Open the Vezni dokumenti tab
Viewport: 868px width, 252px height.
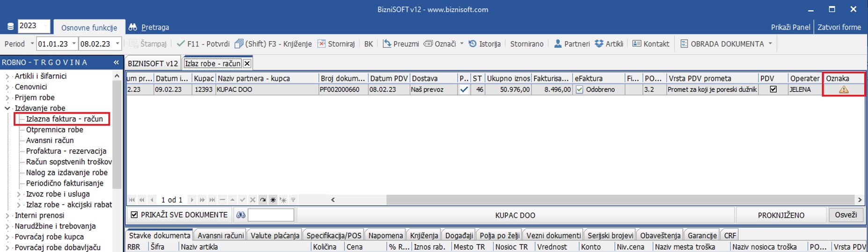(553, 235)
